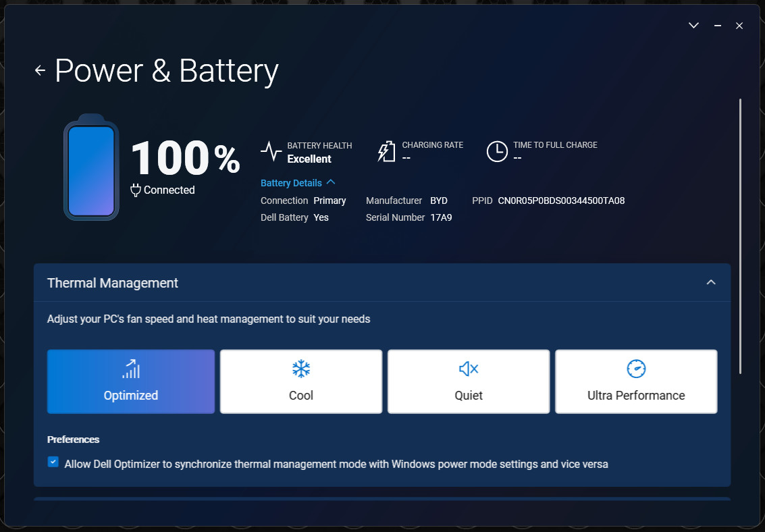This screenshot has height=532, width=765.
Task: Select the Cool thermal mode
Action: point(301,381)
